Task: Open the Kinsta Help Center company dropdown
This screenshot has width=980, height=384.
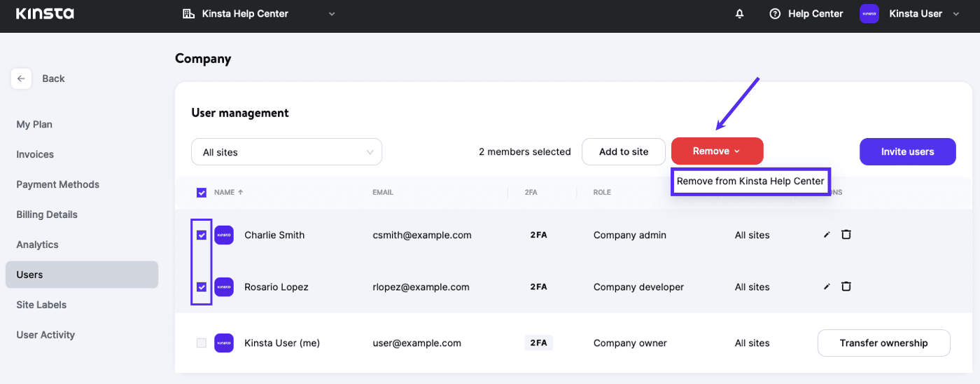Action: [259, 14]
